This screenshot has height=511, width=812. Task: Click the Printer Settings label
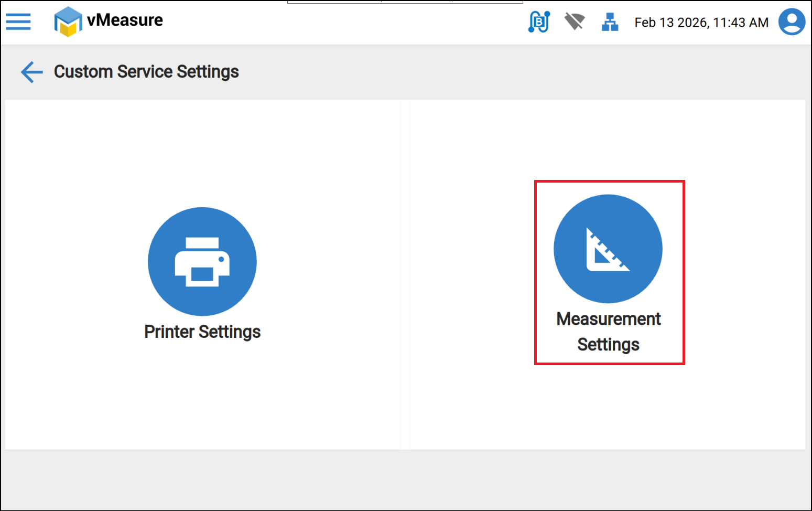202,332
